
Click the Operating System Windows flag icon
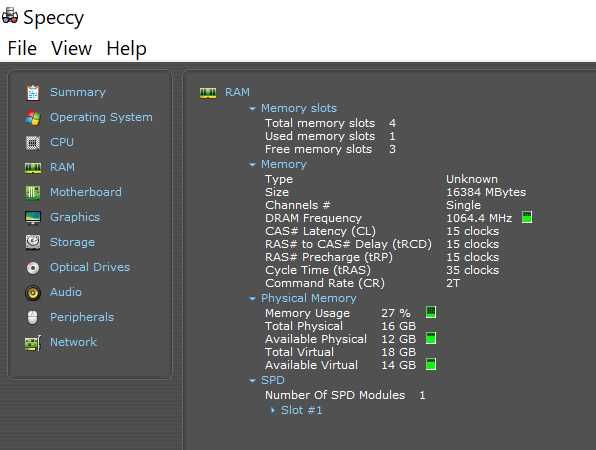click(33, 117)
